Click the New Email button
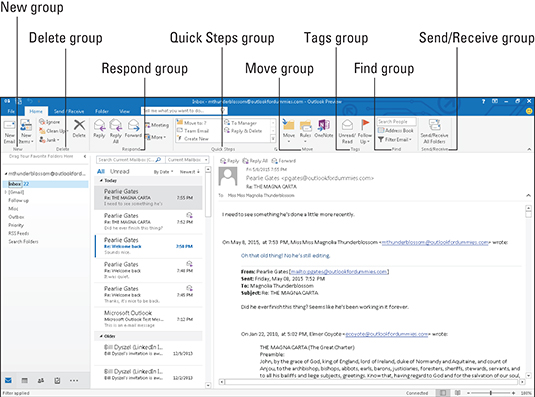The width and height of the screenshot is (535, 397). (9, 132)
